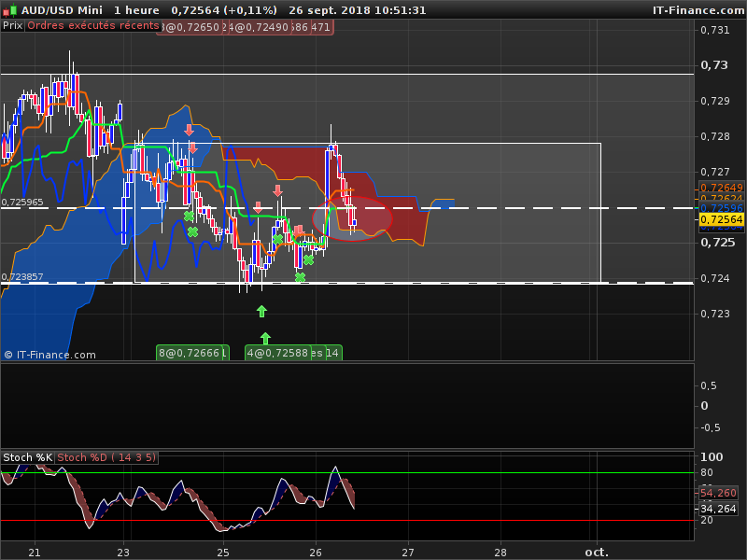Click the red order label 4@0,72490

259,27
